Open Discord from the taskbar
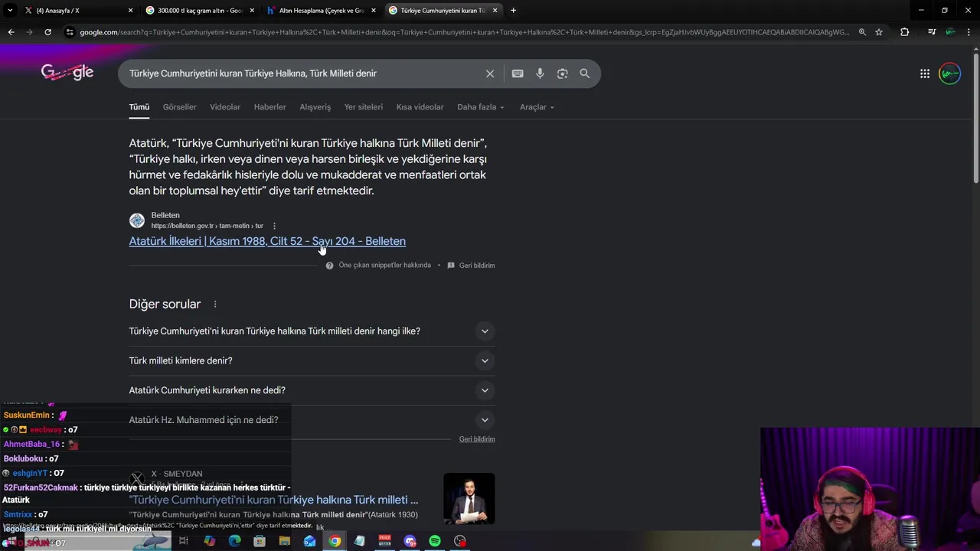980x551 pixels. [x=410, y=541]
